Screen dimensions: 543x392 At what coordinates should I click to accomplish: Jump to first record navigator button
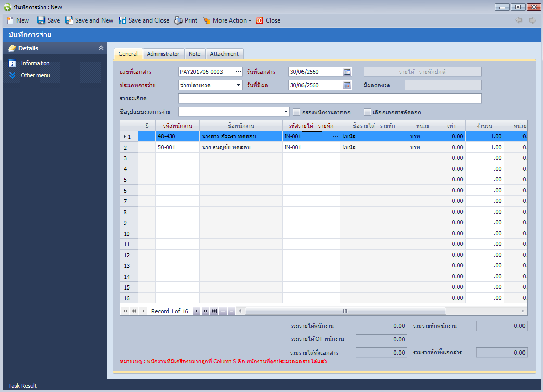125,311
